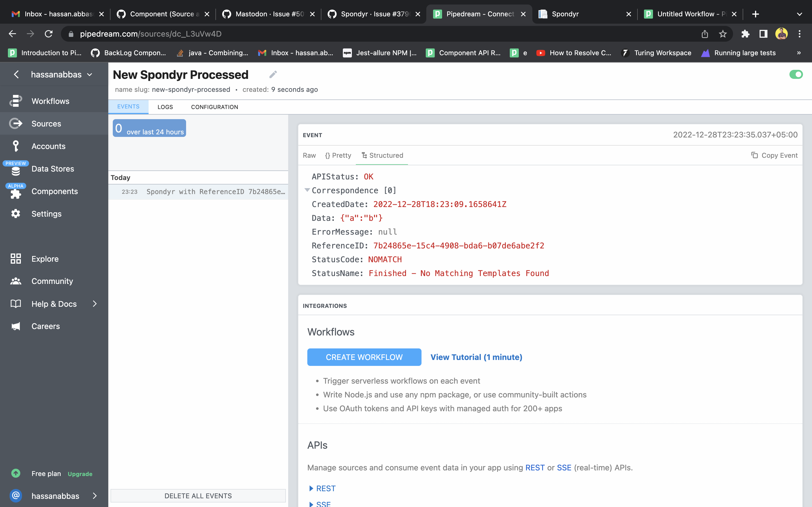Collapse the Correspondence [0] tree node
The height and width of the screenshot is (507, 812).
point(307,190)
